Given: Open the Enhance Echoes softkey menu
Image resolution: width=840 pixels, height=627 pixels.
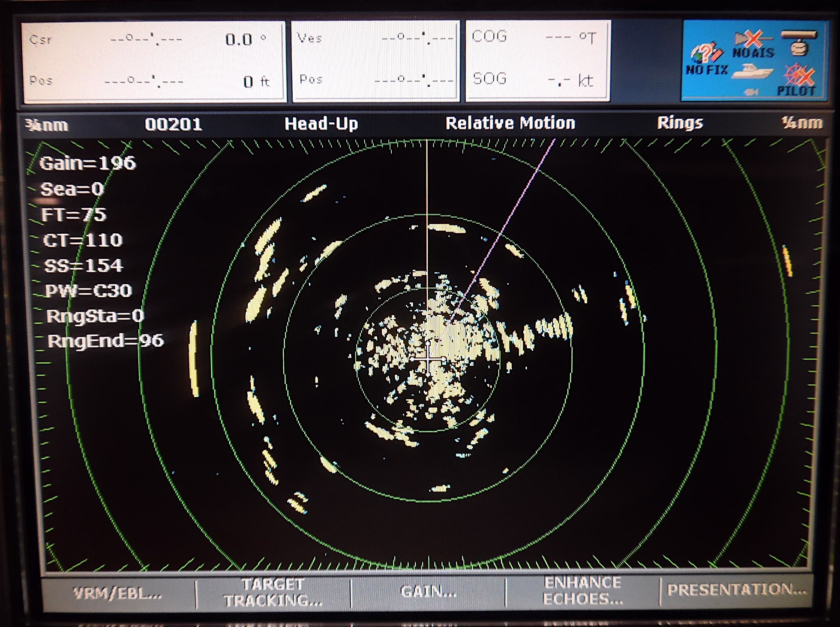Looking at the screenshot, I should (582, 591).
